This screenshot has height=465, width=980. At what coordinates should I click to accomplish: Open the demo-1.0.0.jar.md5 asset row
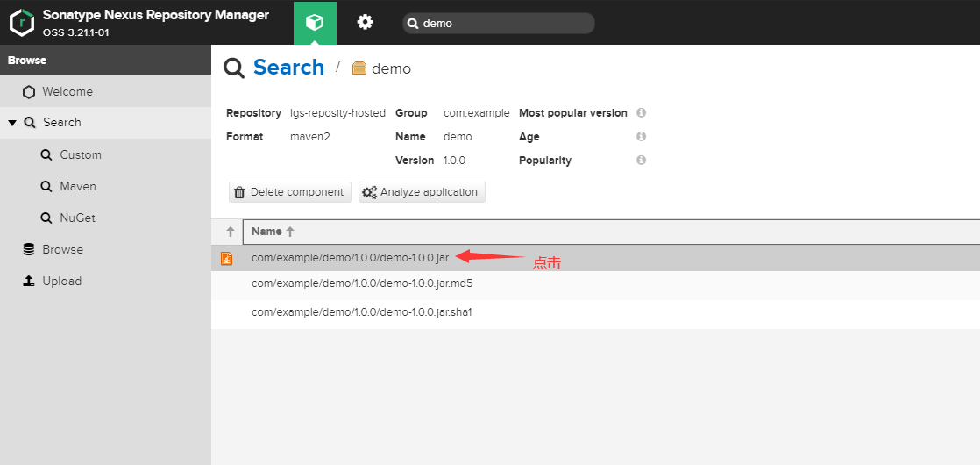(595, 283)
